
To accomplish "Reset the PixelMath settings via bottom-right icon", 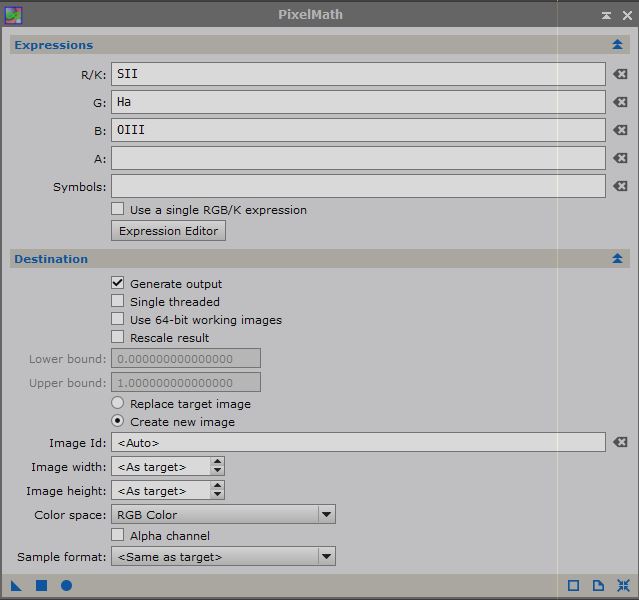I will click(623, 586).
